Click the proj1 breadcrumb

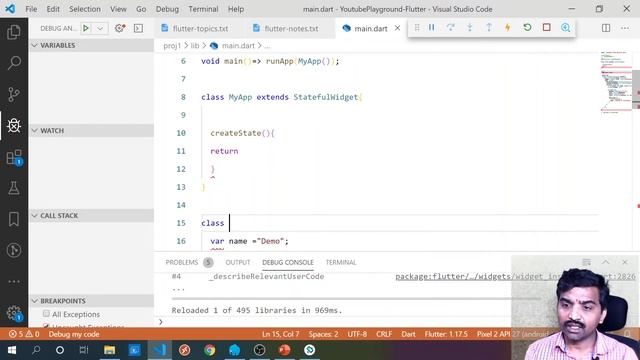[172, 46]
